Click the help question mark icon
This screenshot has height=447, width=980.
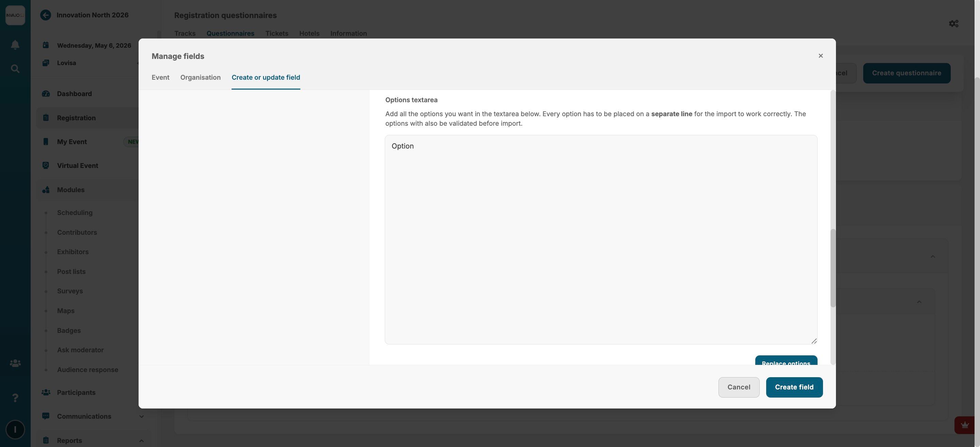tap(15, 398)
